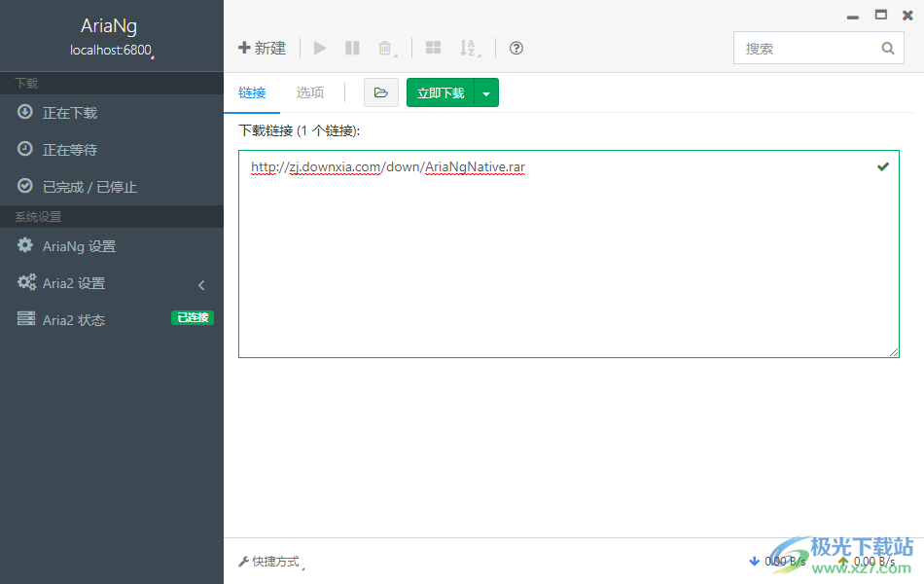Viewport: 924px width, 584px height.
Task: Click the resize handle of the links textarea
Action: pyautogui.click(x=894, y=352)
